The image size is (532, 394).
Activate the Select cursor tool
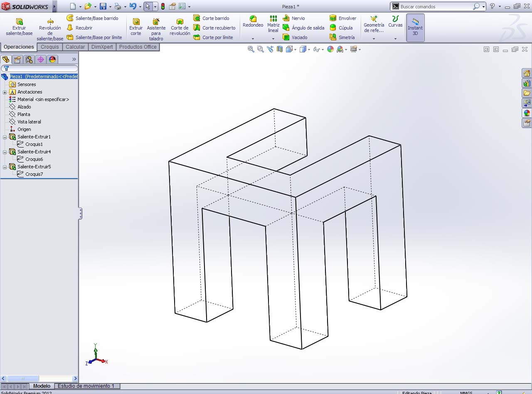point(148,6)
